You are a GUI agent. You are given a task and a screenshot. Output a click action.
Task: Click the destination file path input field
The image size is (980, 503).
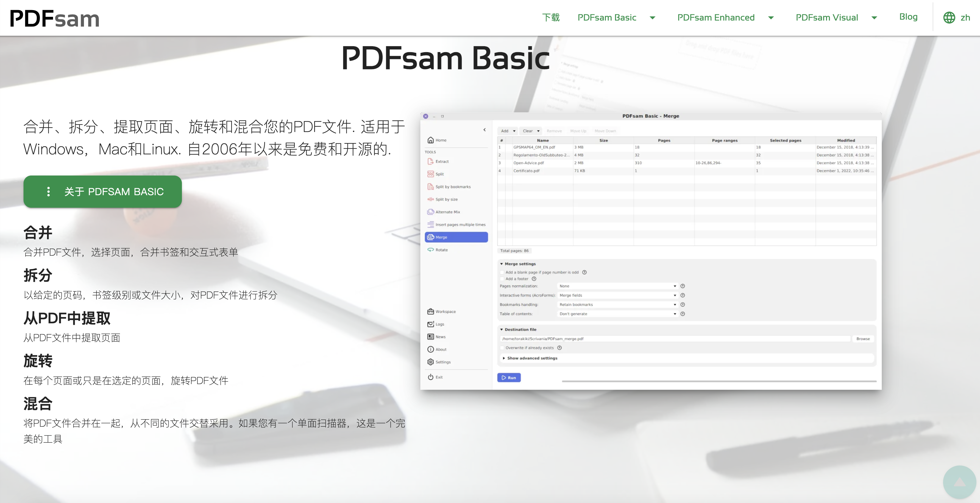(673, 338)
